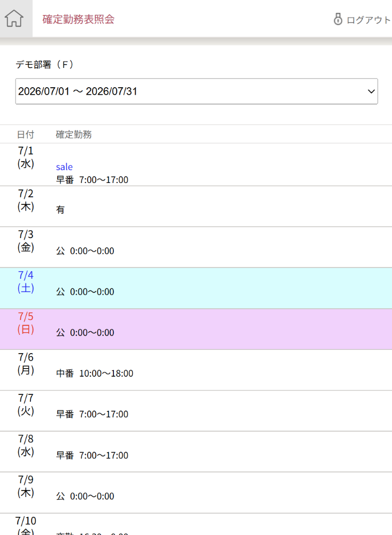The height and width of the screenshot is (535, 392).
Task: Select the 7/7 早番 7:00～17:00 shift
Action: coord(92,414)
